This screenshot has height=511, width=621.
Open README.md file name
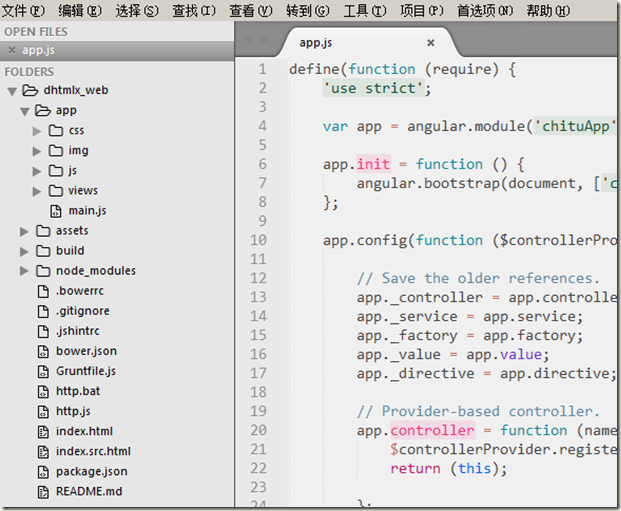89,492
